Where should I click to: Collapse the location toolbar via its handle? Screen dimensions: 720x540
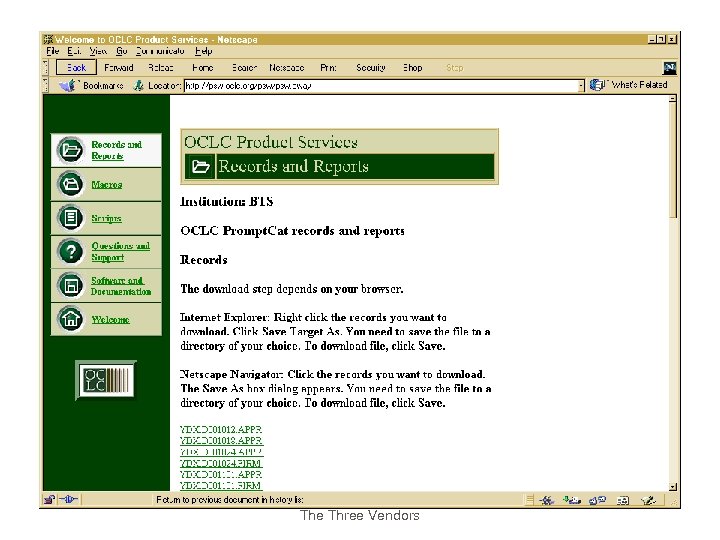(45, 85)
